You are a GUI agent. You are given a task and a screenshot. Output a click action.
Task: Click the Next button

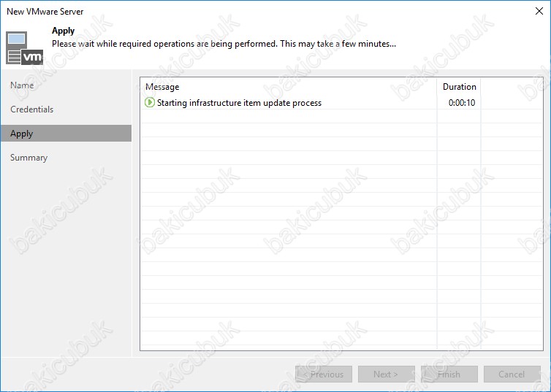[x=386, y=374]
